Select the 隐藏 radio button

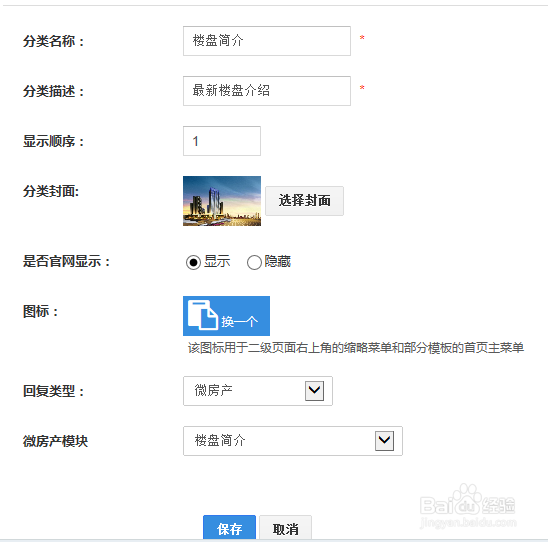(x=254, y=262)
